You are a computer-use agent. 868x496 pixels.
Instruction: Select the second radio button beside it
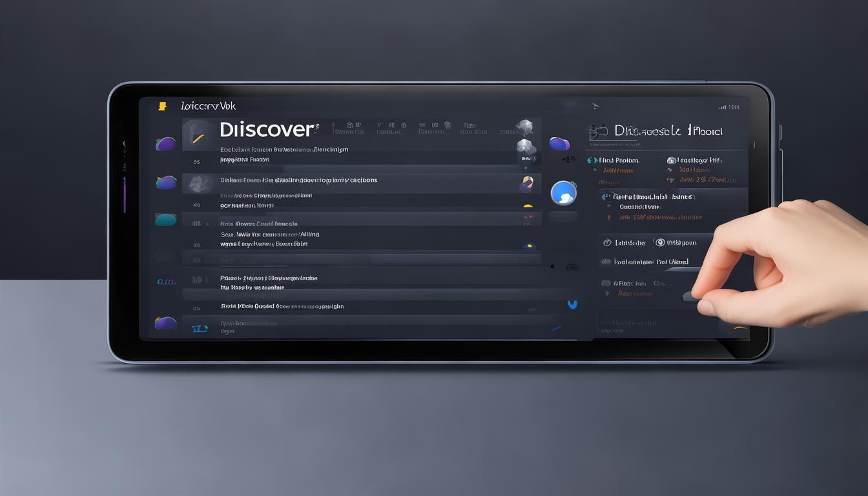point(659,242)
